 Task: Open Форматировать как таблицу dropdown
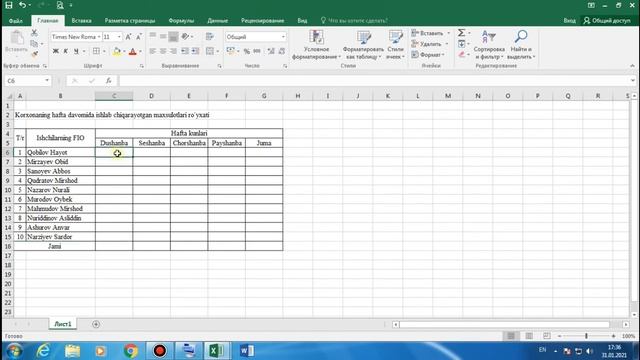point(363,45)
